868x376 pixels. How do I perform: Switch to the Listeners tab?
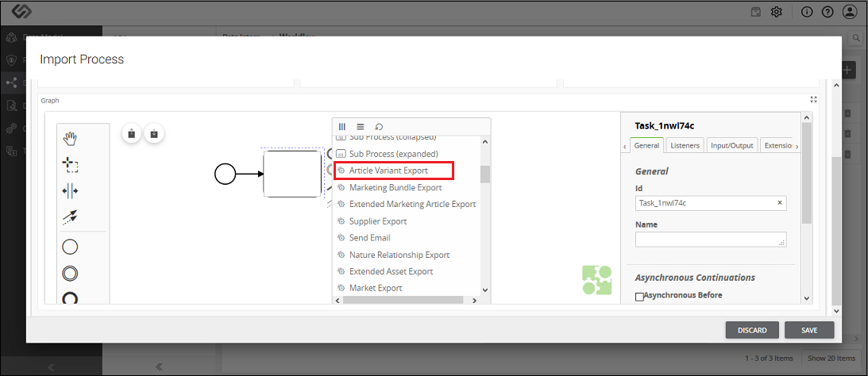pyautogui.click(x=685, y=145)
